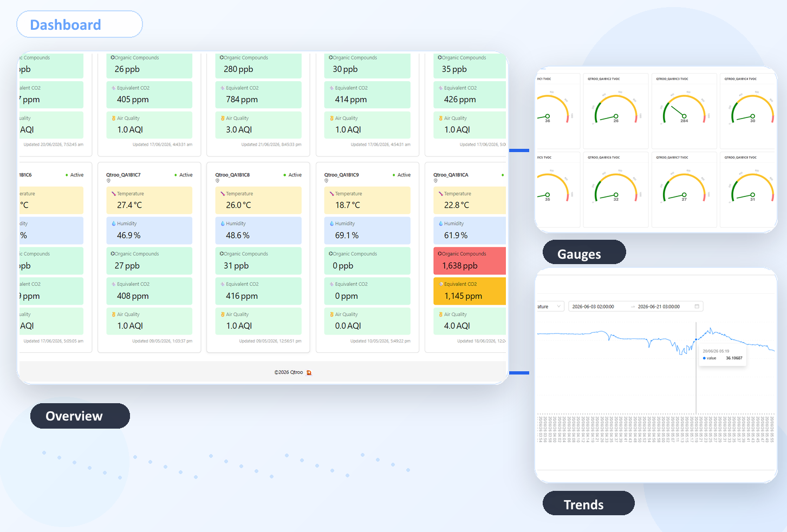
Task: Click Equivalent CO2 icon in orange 1,145 ppm tile
Action: (x=441, y=284)
